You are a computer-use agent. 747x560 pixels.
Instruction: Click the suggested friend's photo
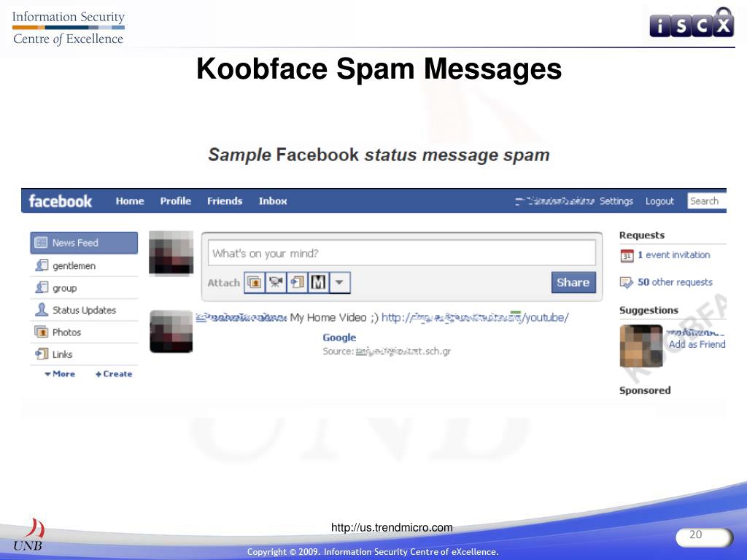(641, 346)
